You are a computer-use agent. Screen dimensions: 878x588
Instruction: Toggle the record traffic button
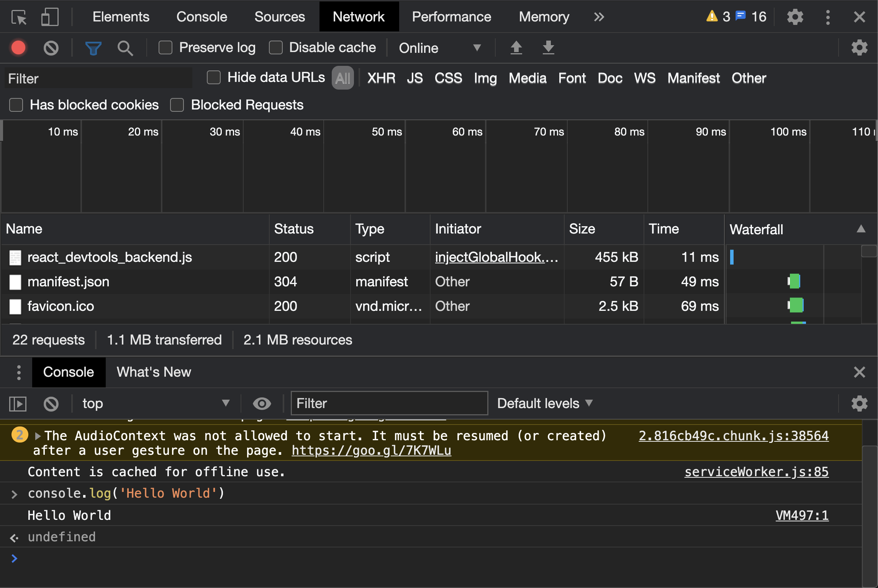coord(18,47)
